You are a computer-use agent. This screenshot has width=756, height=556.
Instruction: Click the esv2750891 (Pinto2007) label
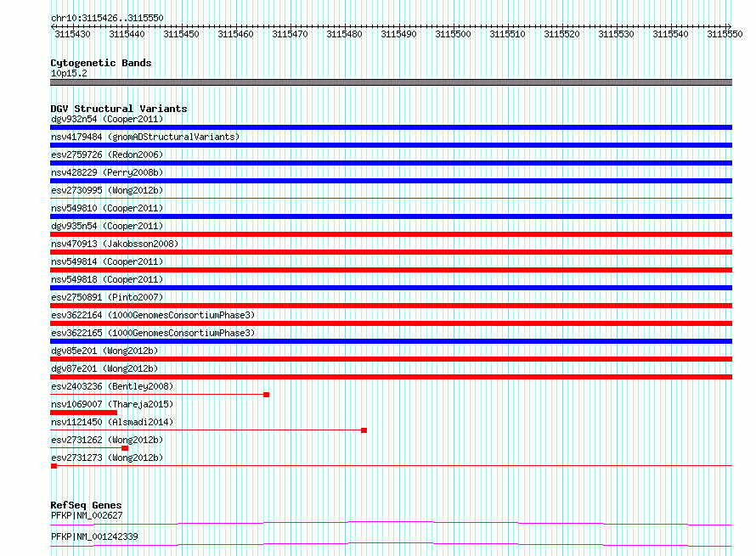tap(107, 297)
